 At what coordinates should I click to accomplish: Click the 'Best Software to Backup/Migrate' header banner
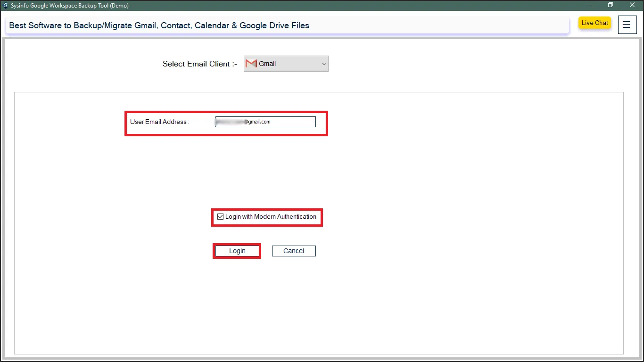(159, 25)
